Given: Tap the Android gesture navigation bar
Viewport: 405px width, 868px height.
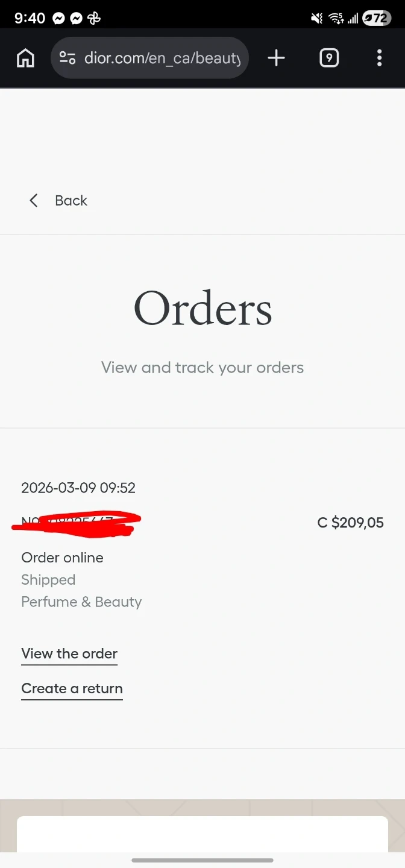Looking at the screenshot, I should point(202,860).
